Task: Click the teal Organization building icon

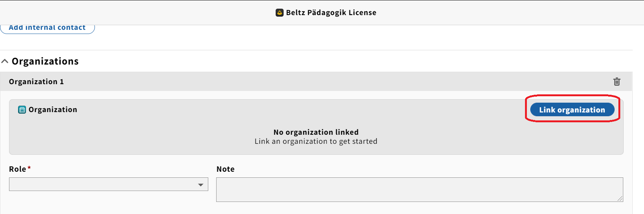Action: click(x=22, y=110)
